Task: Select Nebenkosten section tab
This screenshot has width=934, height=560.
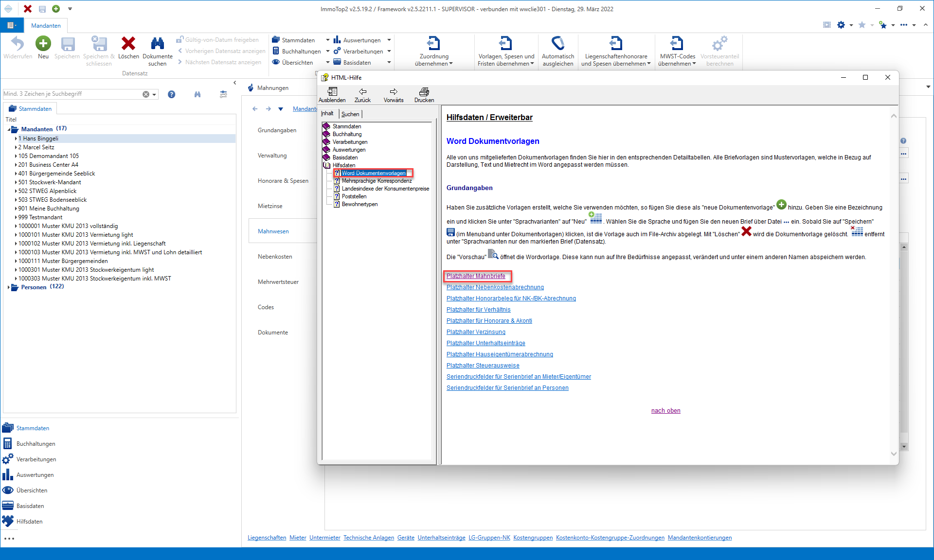Action: [x=275, y=257]
